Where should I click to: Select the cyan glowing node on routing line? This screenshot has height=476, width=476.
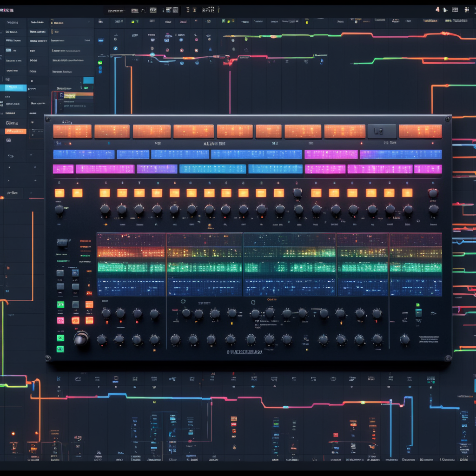point(152,55)
